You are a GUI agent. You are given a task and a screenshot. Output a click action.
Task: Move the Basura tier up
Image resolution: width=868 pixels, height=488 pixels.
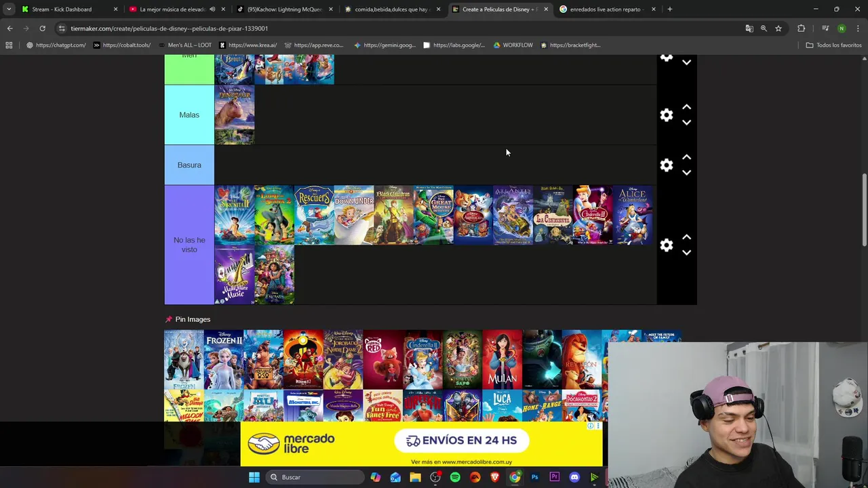tap(686, 157)
